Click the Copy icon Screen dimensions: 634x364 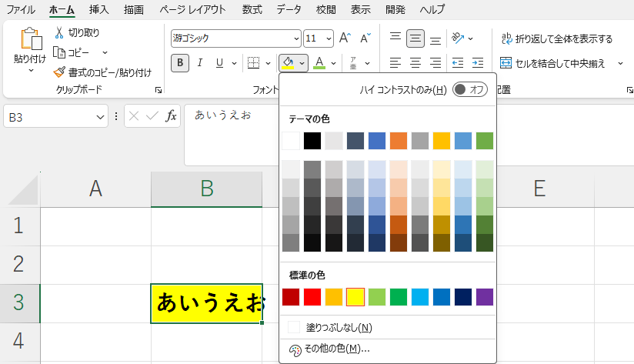point(59,52)
